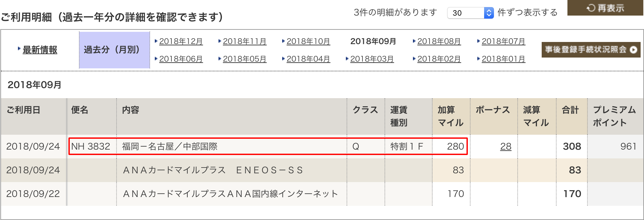Viewport: 644px width, 220px height.
Task: Click the arrow icon on 事後登録手続状況照会
Action: pos(633,50)
